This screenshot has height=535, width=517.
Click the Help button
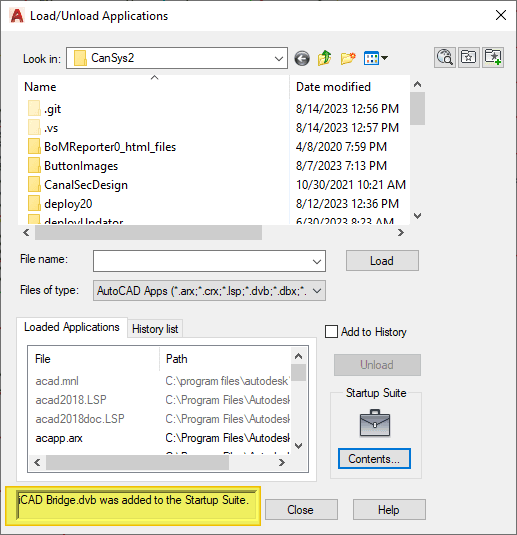(x=389, y=510)
